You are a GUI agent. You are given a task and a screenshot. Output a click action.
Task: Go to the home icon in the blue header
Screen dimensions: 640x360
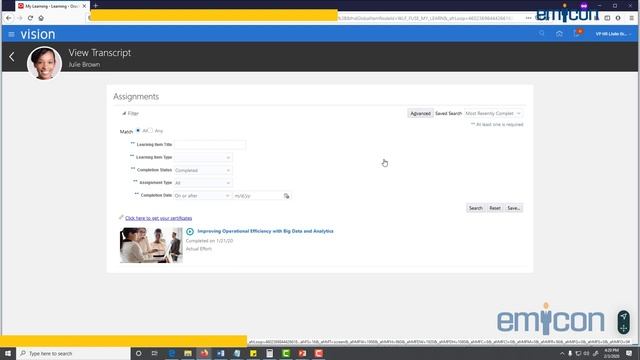pyautogui.click(x=559, y=33)
